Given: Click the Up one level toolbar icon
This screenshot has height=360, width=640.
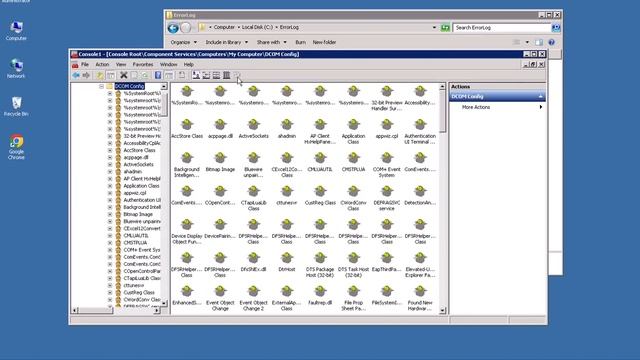Looking at the screenshot, I should (100, 76).
